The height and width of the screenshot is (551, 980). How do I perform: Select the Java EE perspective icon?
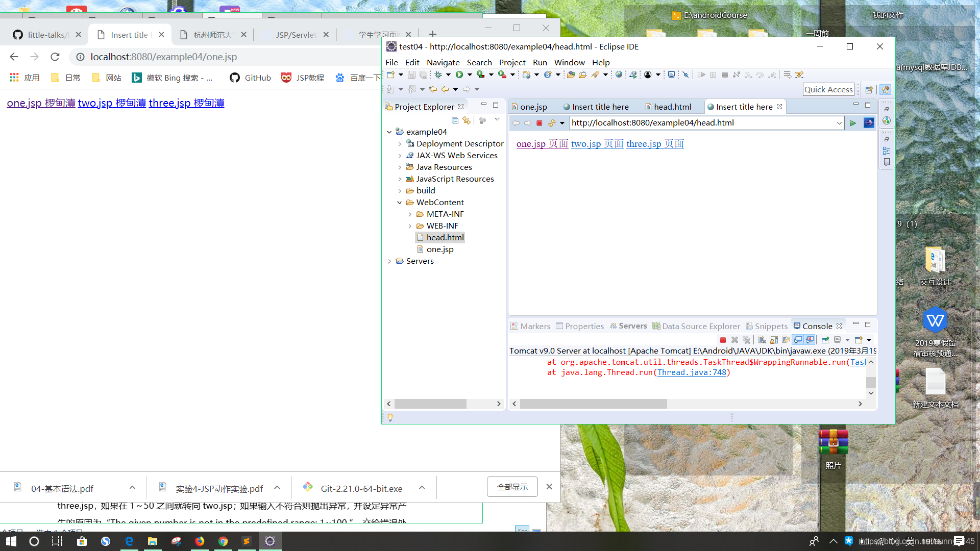click(885, 90)
